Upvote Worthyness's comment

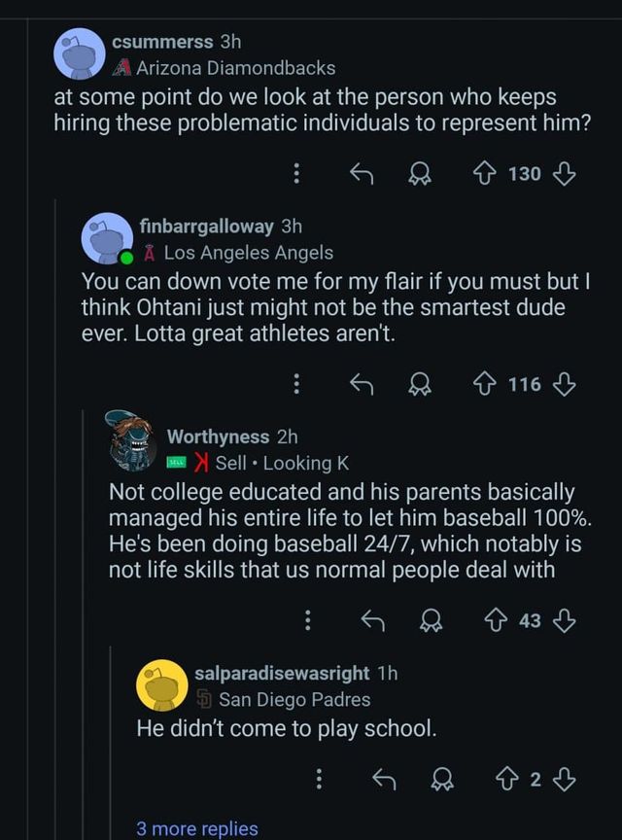[x=499, y=620]
